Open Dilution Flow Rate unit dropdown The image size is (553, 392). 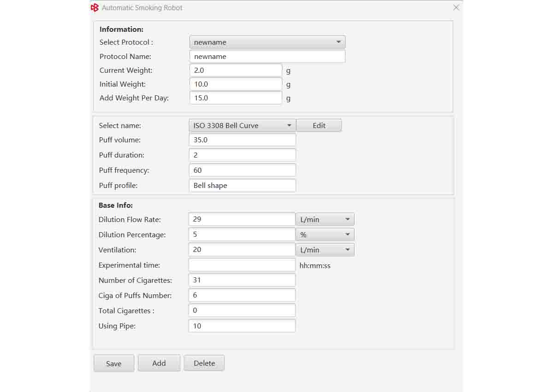coord(325,220)
